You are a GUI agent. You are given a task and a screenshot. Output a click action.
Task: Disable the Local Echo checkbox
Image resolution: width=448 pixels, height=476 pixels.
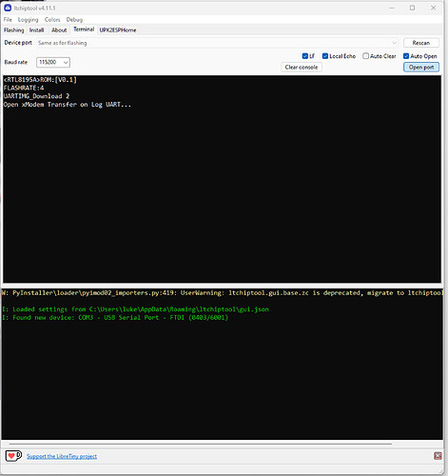(x=325, y=56)
